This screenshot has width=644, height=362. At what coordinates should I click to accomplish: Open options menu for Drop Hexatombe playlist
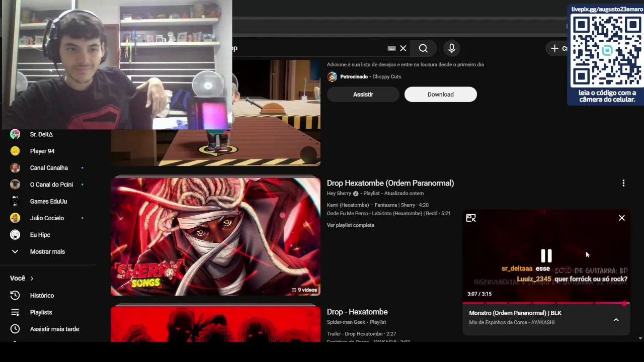tap(623, 184)
